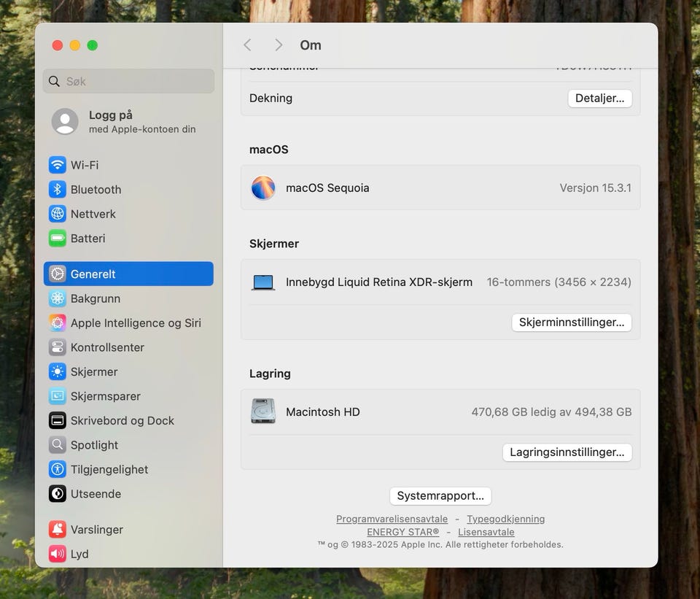Go to Utseende settings
The height and width of the screenshot is (599, 700).
point(96,494)
